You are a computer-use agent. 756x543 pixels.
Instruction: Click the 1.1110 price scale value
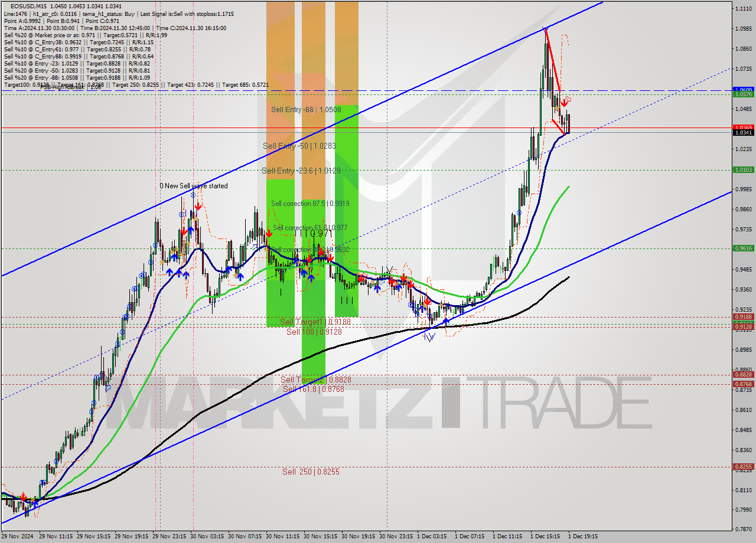tap(743, 9)
